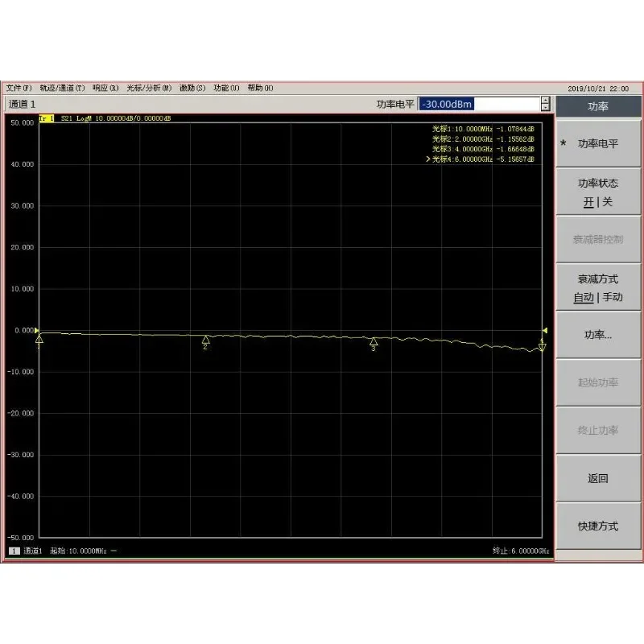Switch 功率状态 to 关
Viewport: 644px width, 644px height.
click(608, 202)
